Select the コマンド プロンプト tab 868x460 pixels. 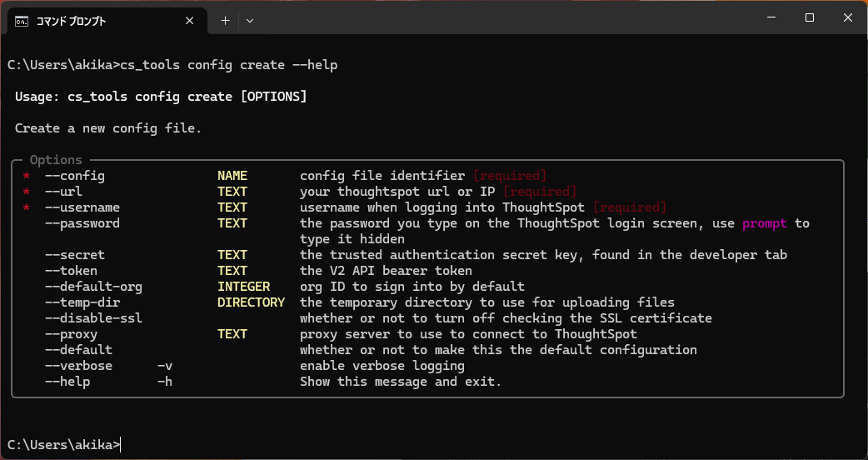92,21
